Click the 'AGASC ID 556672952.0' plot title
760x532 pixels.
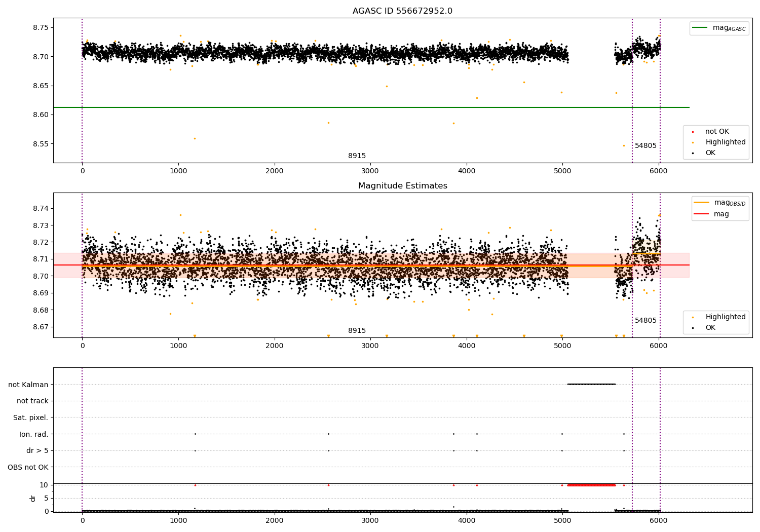coord(402,11)
